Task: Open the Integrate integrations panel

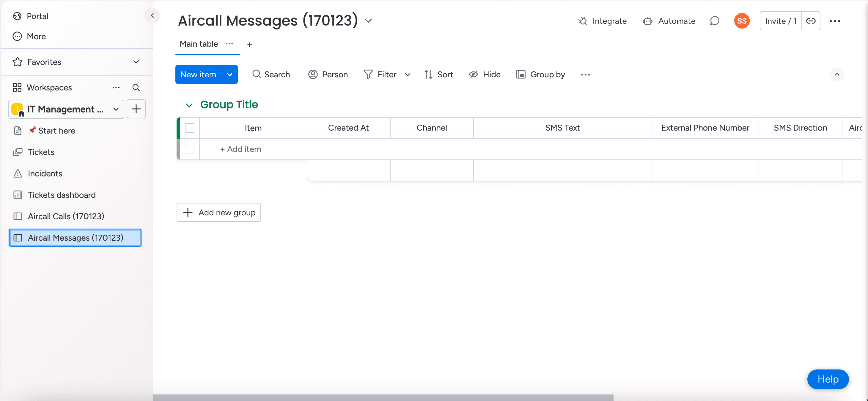Action: point(602,21)
